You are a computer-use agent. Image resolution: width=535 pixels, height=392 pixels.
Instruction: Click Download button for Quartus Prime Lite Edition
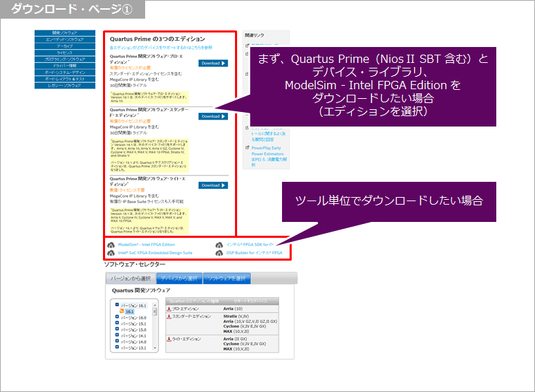(214, 185)
